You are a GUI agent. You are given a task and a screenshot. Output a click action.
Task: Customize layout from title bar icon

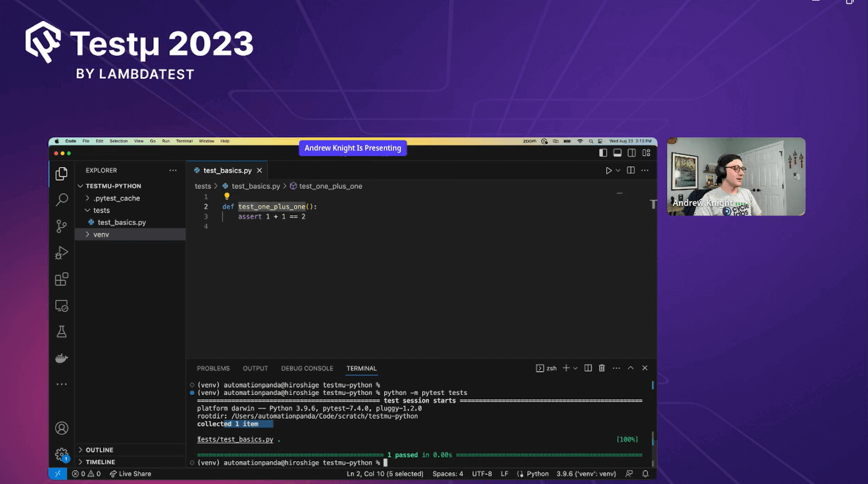[x=646, y=153]
